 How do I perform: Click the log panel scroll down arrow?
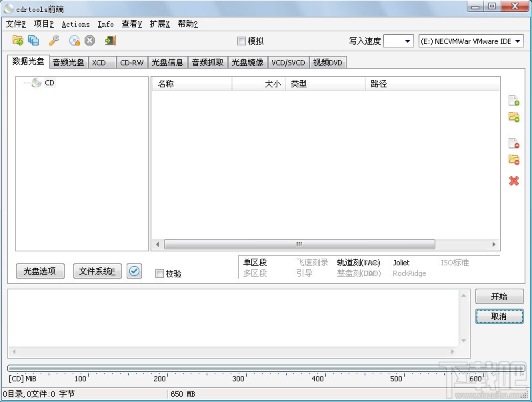click(463, 341)
